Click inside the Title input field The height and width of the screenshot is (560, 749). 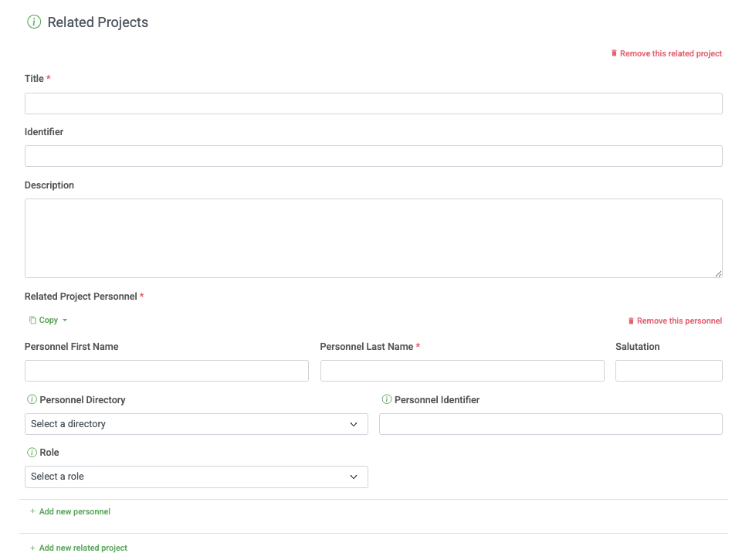pos(374,103)
